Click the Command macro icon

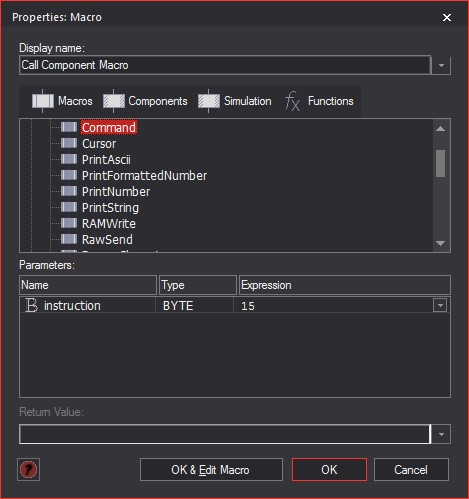pos(69,127)
